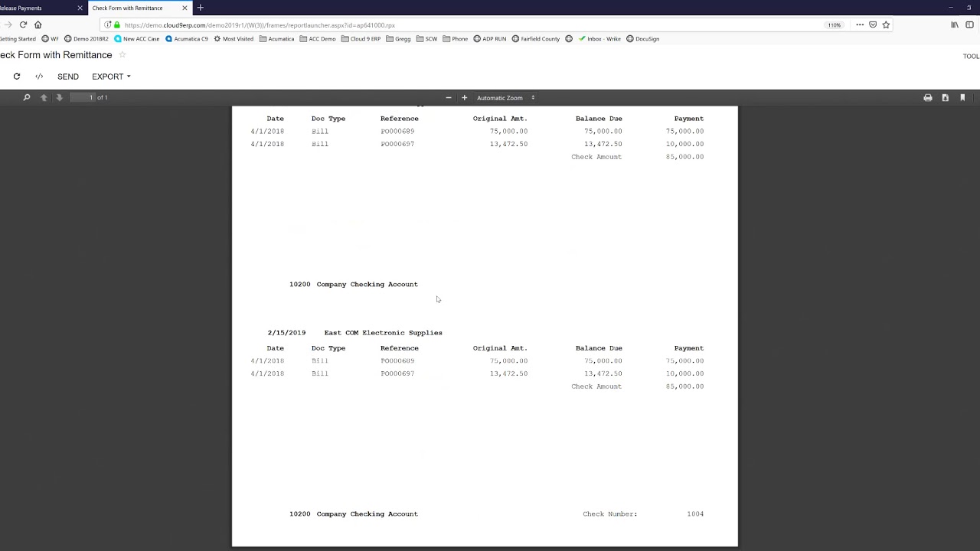Open the browser Library icon

click(x=955, y=24)
